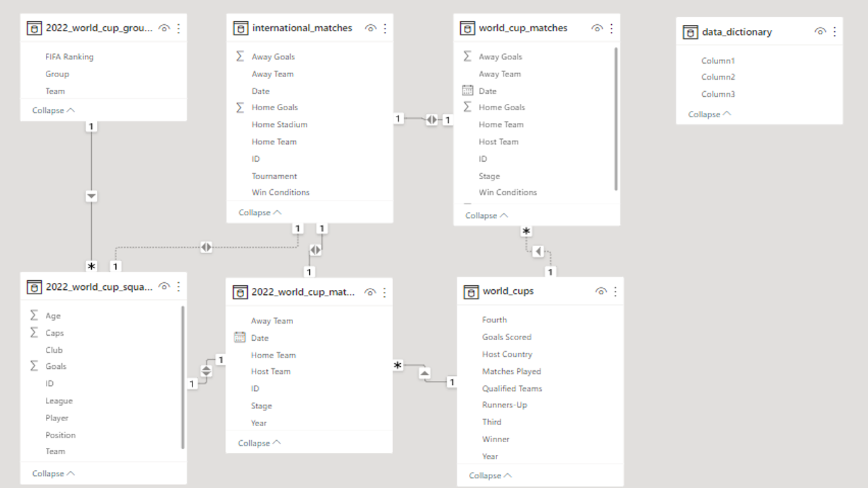Open more options for international_matches table
Viewport: 868px width, 488px height.
tap(385, 28)
